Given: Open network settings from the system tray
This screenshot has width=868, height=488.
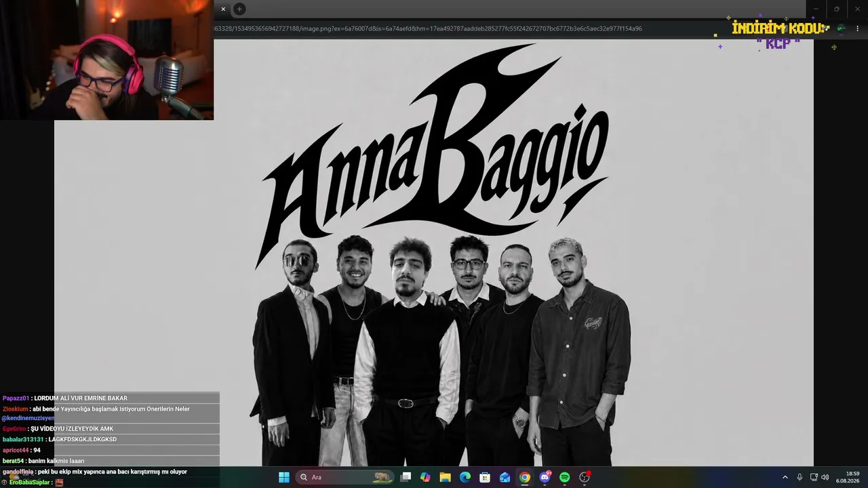Looking at the screenshot, I should click(x=814, y=477).
